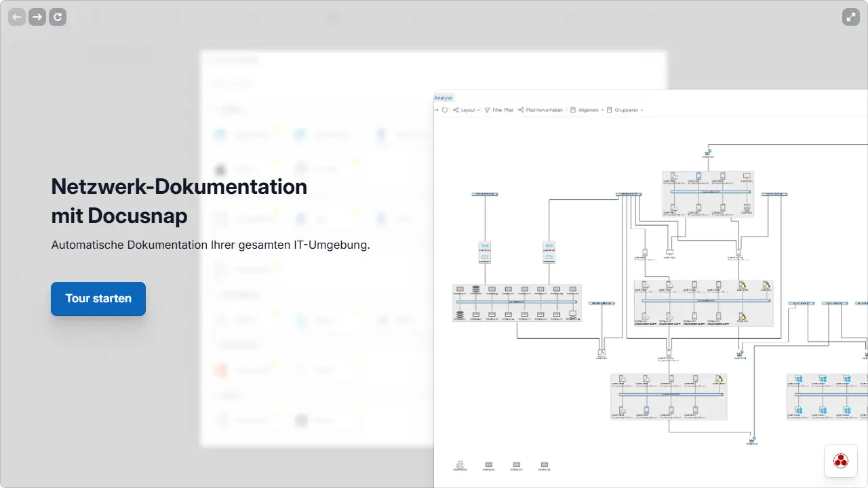The width and height of the screenshot is (868, 488).
Task: Open the Allgemein dropdown
Action: click(x=587, y=110)
